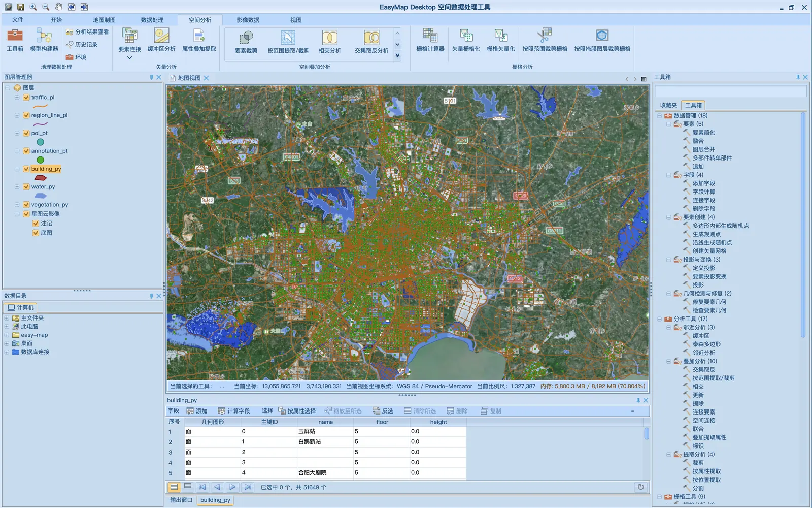
Task: Click the 要素连接 feature join tool
Action: (129, 41)
